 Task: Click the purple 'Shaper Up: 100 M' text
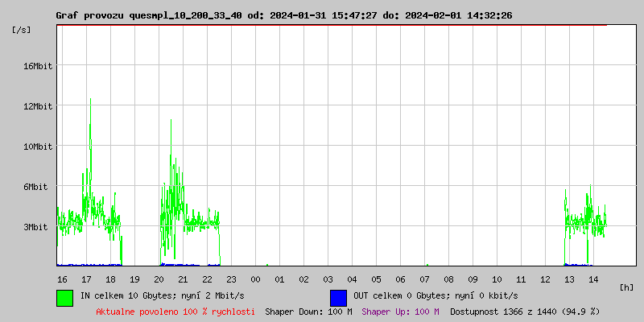400,311
